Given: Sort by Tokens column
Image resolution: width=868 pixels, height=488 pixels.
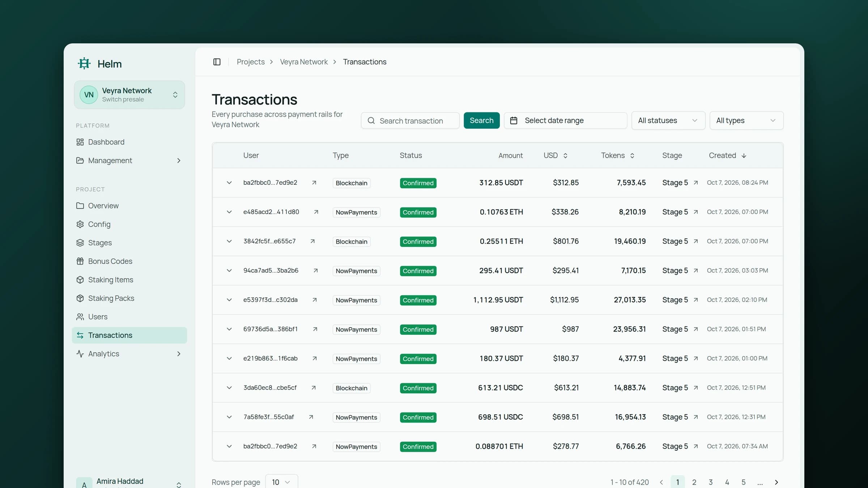Looking at the screenshot, I should click(618, 155).
